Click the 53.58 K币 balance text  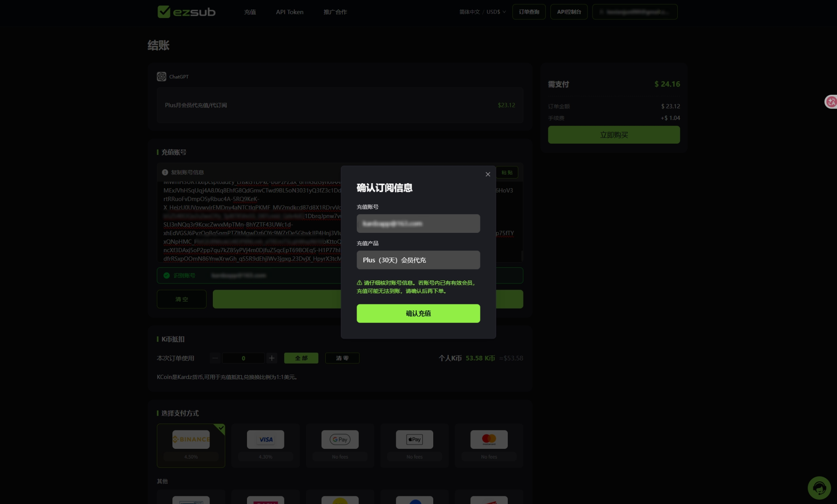tap(480, 358)
